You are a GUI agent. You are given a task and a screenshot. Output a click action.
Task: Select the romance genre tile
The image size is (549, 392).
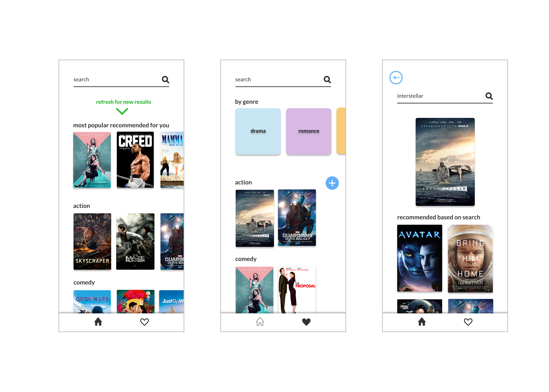point(309,131)
